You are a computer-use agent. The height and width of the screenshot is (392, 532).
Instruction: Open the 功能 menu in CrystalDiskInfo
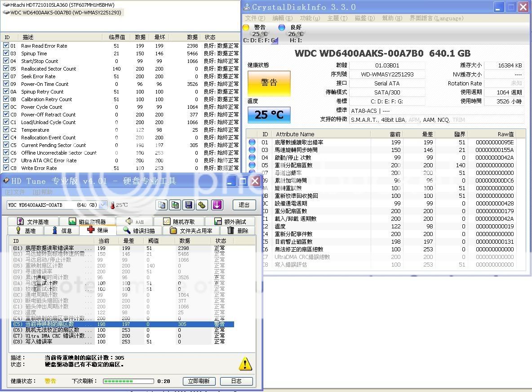310,18
